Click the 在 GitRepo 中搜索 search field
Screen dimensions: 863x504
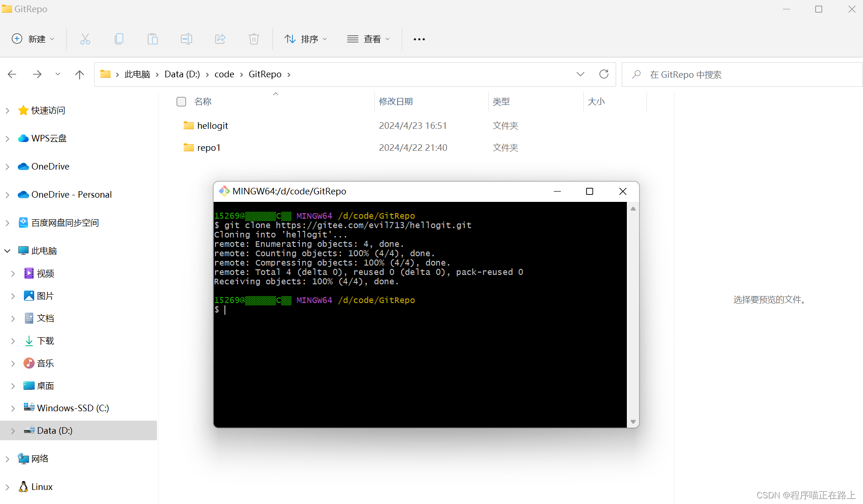pyautogui.click(x=742, y=74)
